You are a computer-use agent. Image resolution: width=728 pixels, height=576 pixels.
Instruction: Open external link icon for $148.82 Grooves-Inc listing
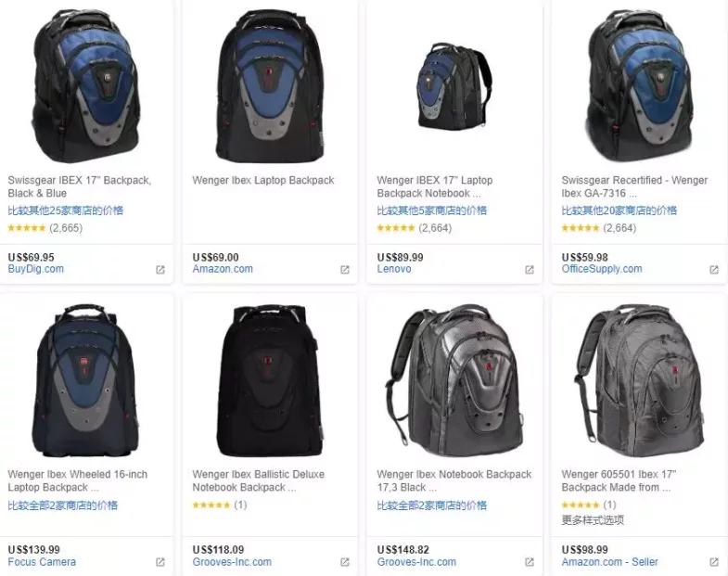coord(530,562)
